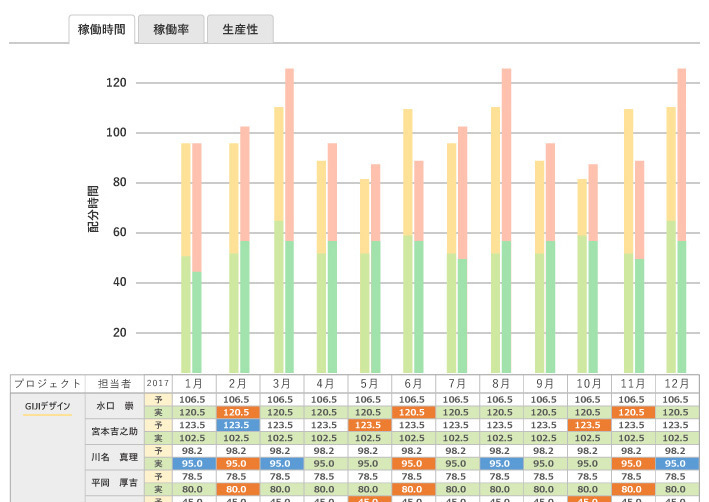Select the blue 123.5 cell in 2月
Viewport: 709px width, 502px height.
click(237, 424)
